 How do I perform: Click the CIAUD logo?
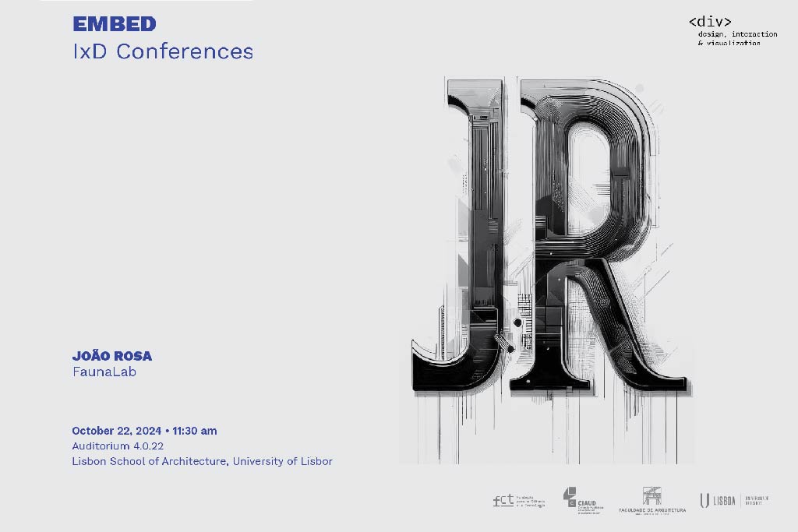(583, 501)
